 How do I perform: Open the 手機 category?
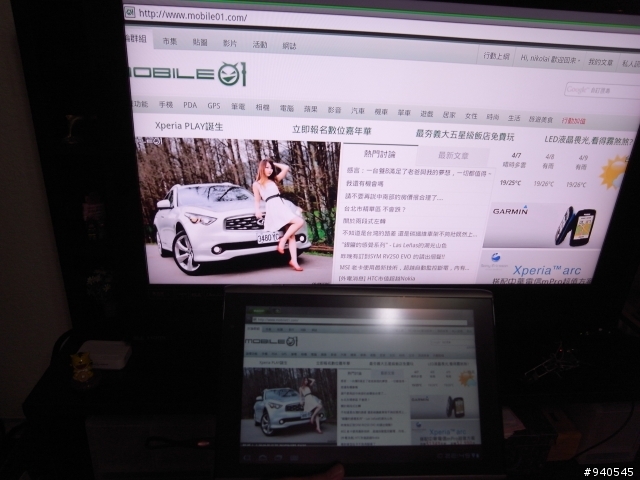pos(166,104)
